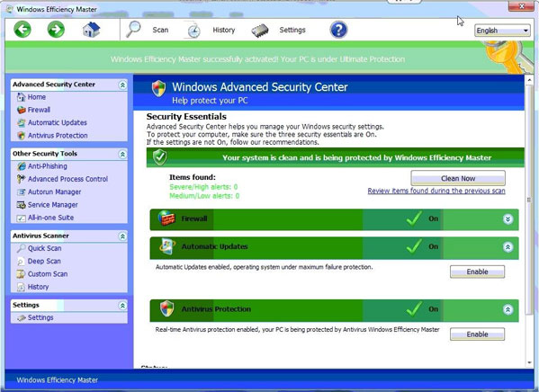Click the Automatic Updates icon in main panel

click(167, 246)
